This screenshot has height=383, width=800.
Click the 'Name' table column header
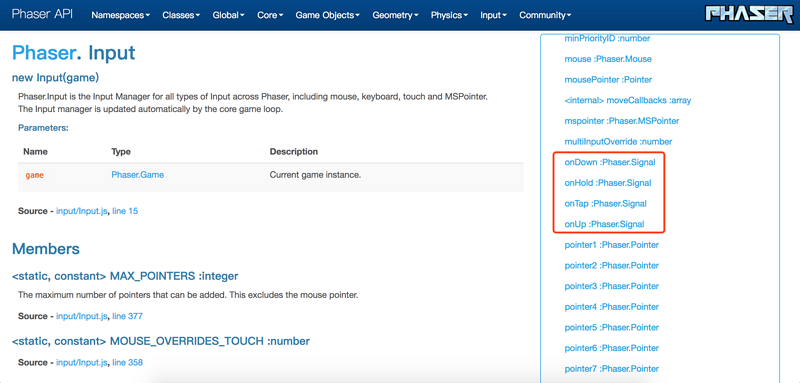tap(35, 151)
